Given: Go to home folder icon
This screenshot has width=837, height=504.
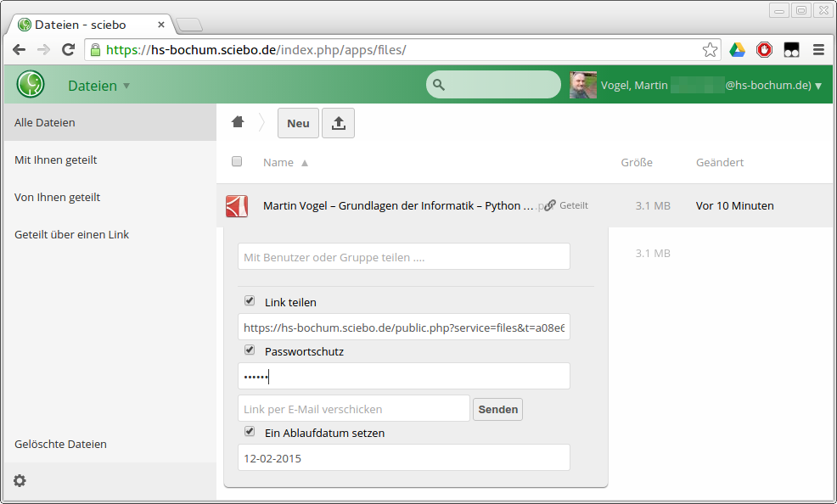Looking at the screenshot, I should pos(238,122).
